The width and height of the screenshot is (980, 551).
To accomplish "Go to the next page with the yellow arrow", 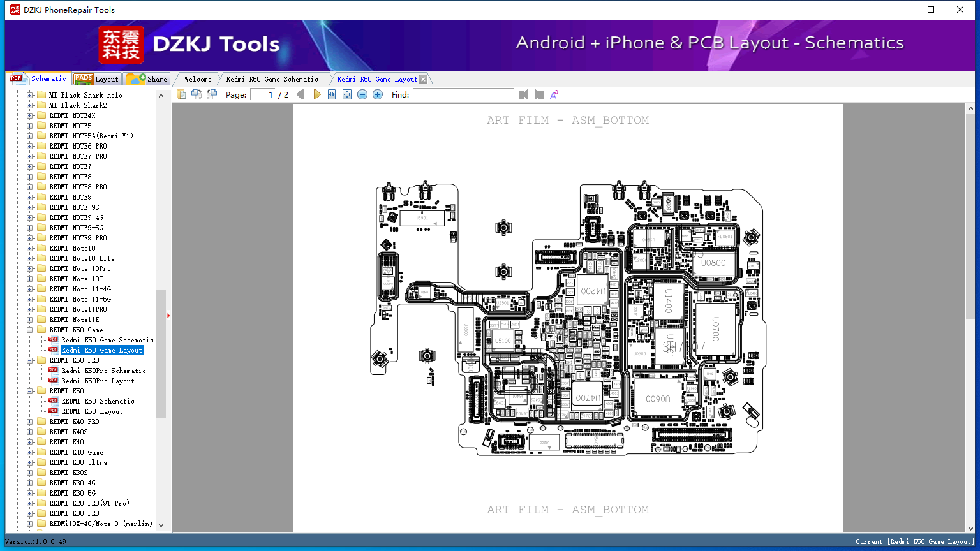I will click(316, 94).
